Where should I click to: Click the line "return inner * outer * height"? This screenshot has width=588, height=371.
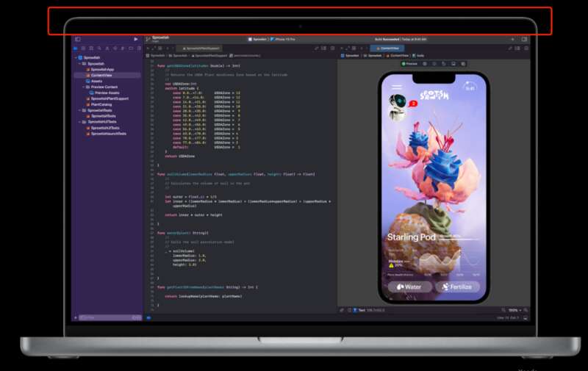click(193, 215)
